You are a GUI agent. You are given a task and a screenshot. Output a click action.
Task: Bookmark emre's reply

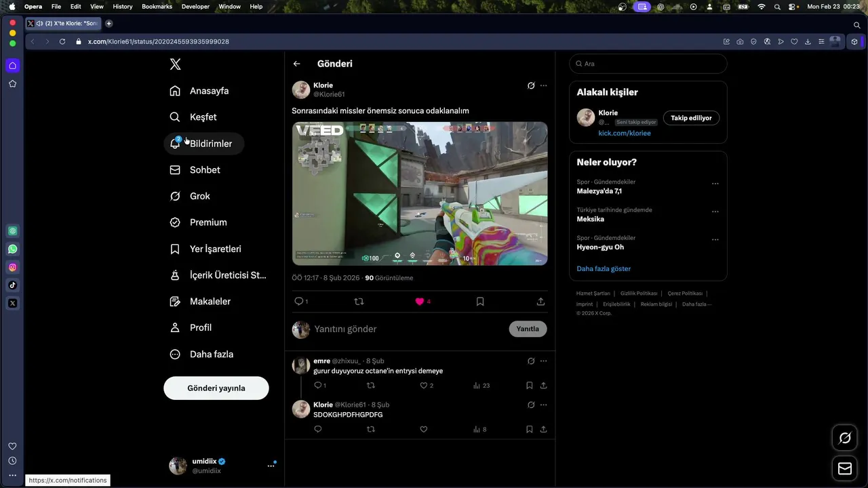pyautogui.click(x=530, y=386)
